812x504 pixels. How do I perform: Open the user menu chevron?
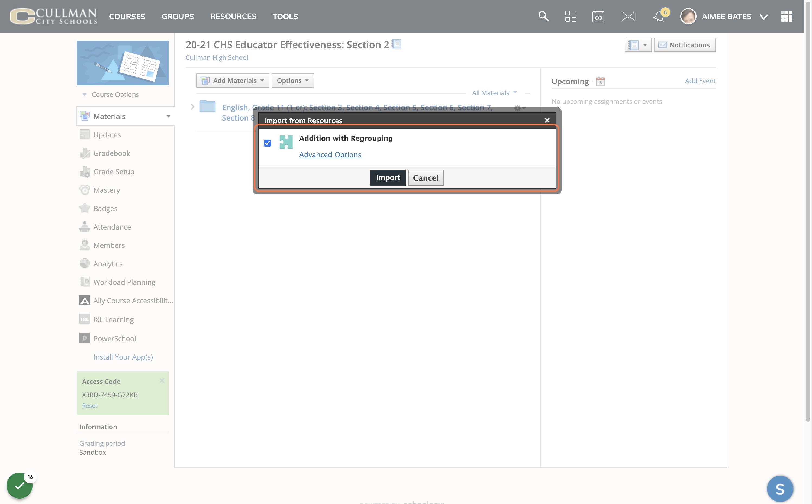[763, 17]
